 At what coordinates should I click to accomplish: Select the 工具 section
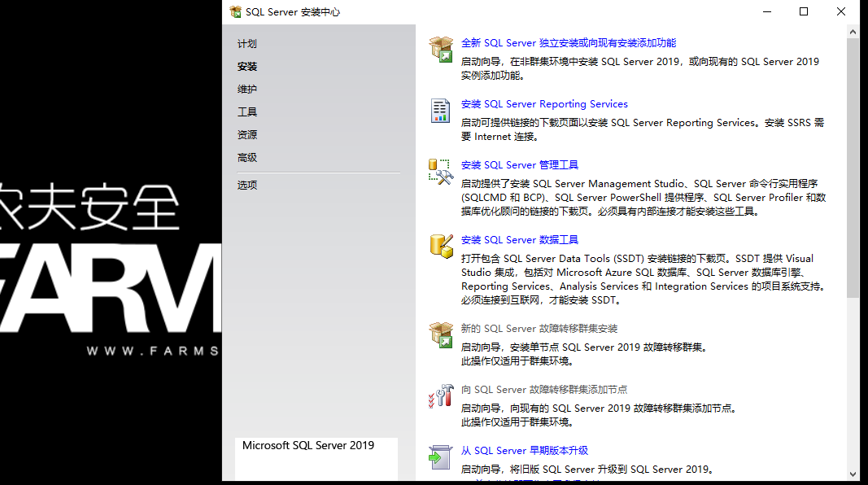[246, 111]
